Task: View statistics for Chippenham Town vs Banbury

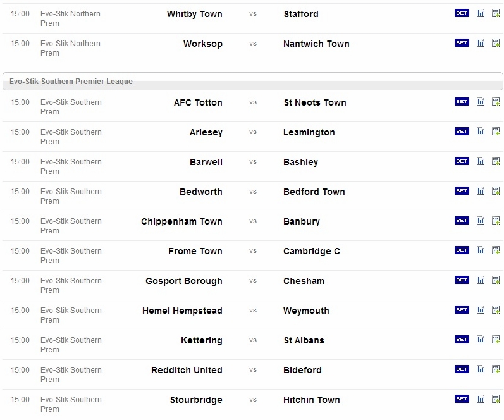Action: pos(481,220)
